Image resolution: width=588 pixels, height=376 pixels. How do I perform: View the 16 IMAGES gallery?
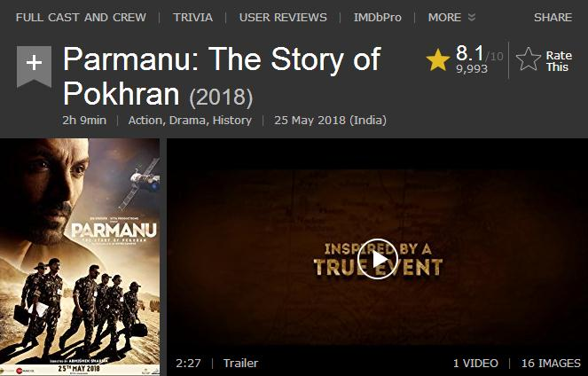[x=551, y=363]
